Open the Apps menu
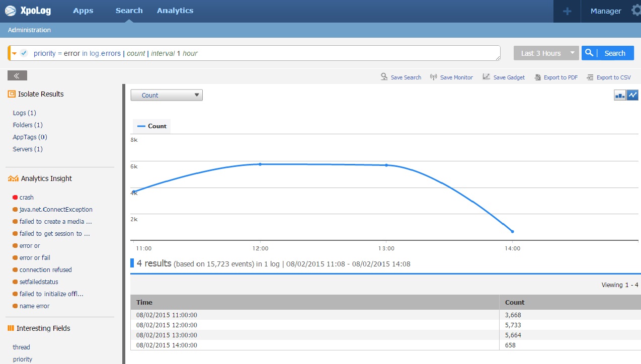The height and width of the screenshot is (364, 641). (83, 11)
